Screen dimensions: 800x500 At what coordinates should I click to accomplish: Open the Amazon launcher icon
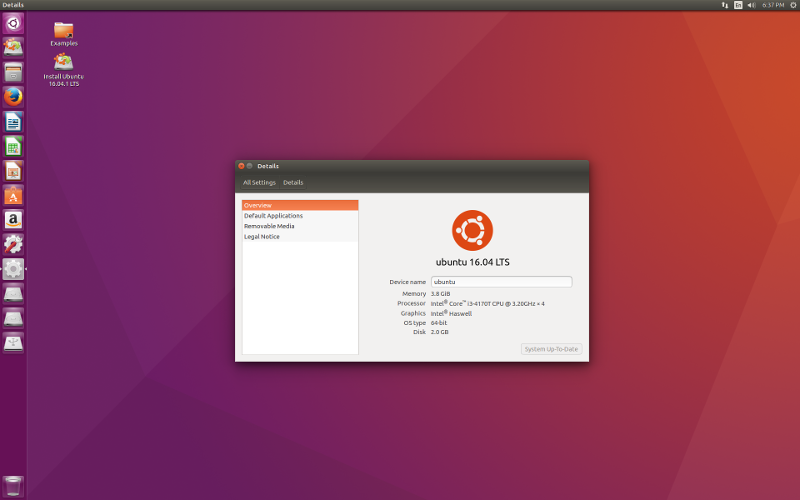(x=13, y=219)
